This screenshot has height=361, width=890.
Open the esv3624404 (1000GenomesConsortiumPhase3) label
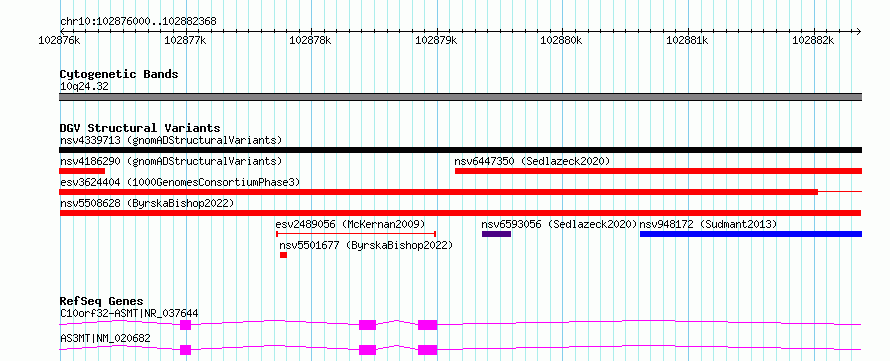click(180, 182)
